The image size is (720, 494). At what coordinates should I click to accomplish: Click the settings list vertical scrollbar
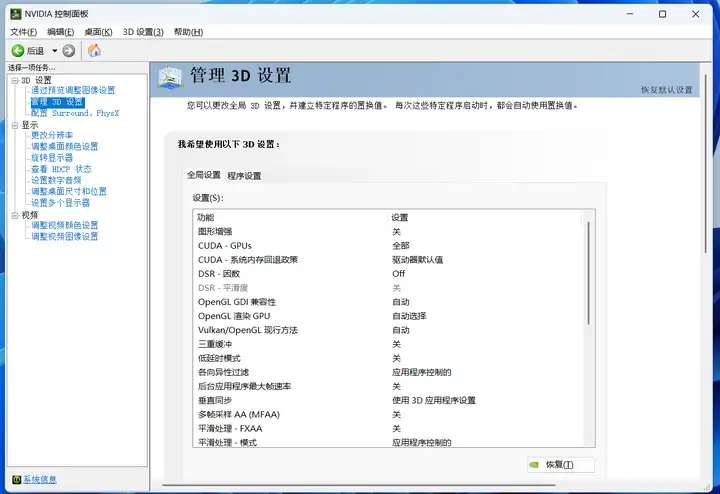(x=588, y=273)
